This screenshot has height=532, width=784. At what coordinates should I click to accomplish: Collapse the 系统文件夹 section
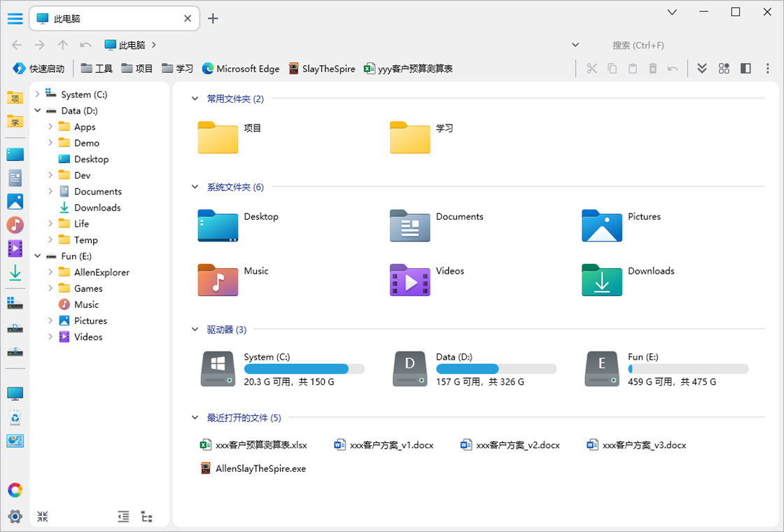(195, 187)
